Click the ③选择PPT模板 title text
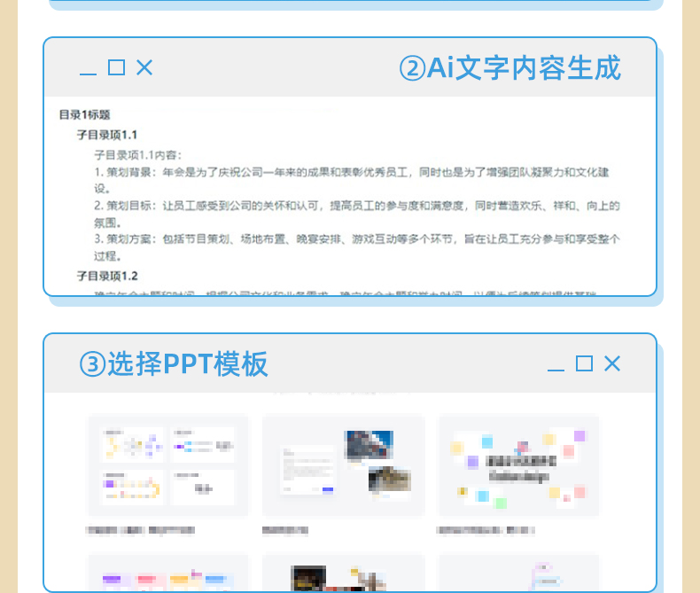The image size is (700, 593). 174,363
